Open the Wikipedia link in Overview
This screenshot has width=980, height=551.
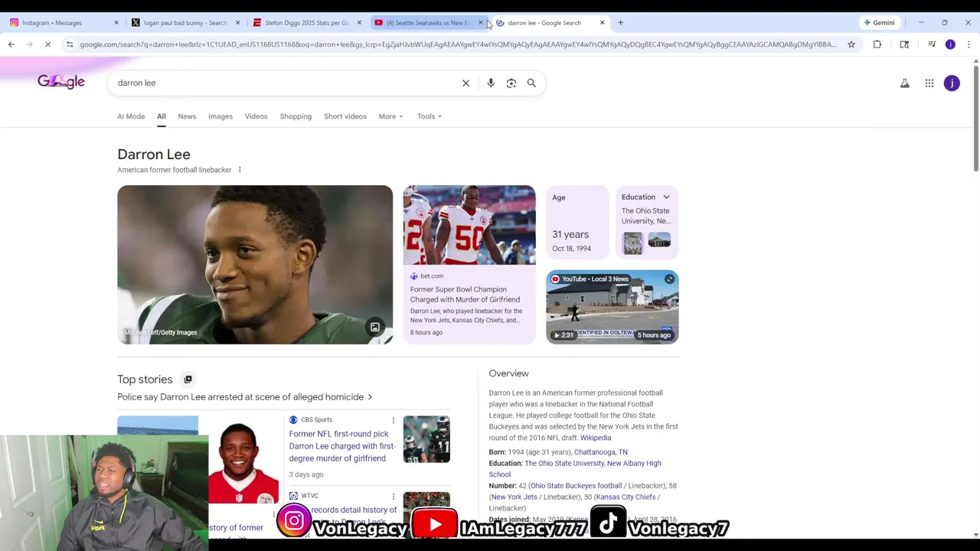tap(596, 438)
